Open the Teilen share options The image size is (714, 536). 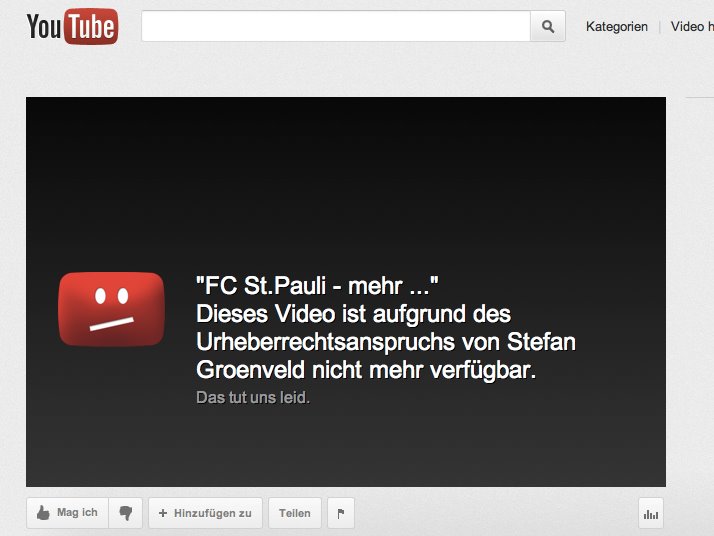click(295, 513)
